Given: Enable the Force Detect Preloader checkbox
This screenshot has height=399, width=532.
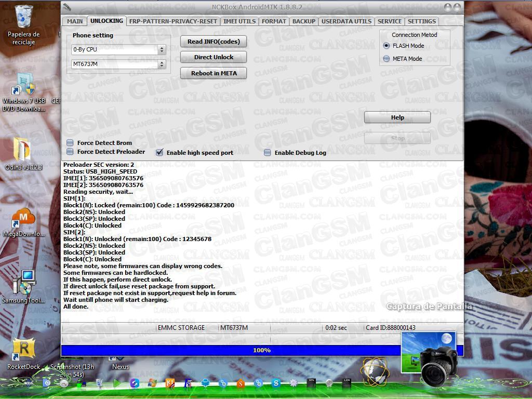Looking at the screenshot, I should (x=70, y=152).
